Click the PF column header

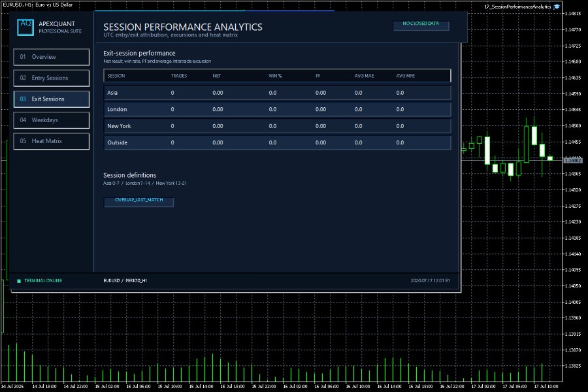click(x=318, y=76)
